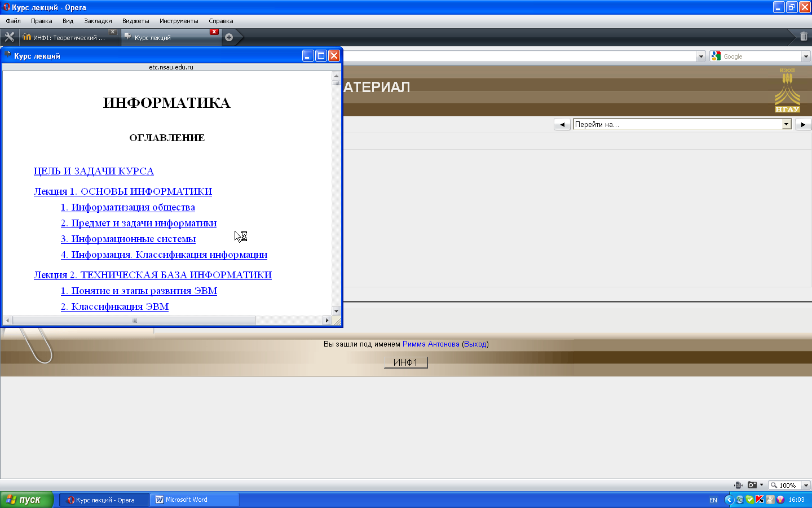Click the (Выход) logout link

[x=475, y=344]
